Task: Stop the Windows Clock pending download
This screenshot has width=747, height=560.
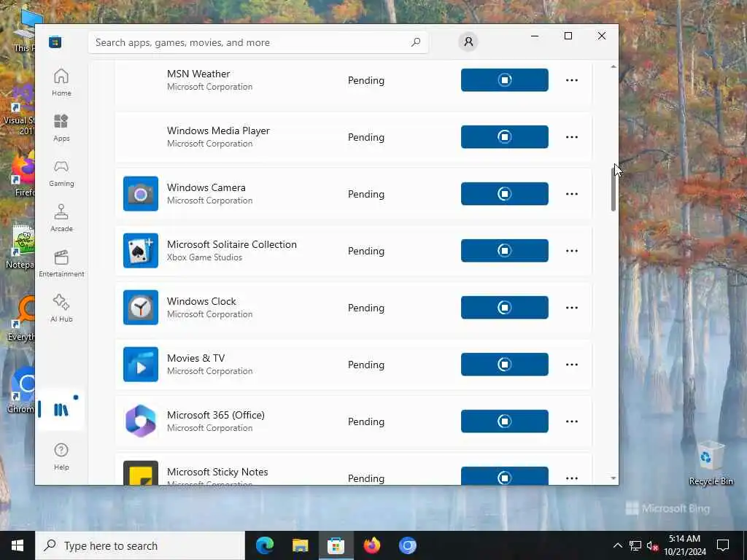Action: coord(505,308)
